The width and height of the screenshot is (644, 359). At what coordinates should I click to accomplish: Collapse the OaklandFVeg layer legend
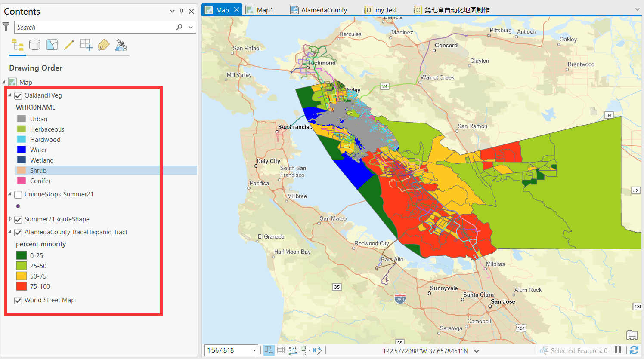click(x=10, y=95)
